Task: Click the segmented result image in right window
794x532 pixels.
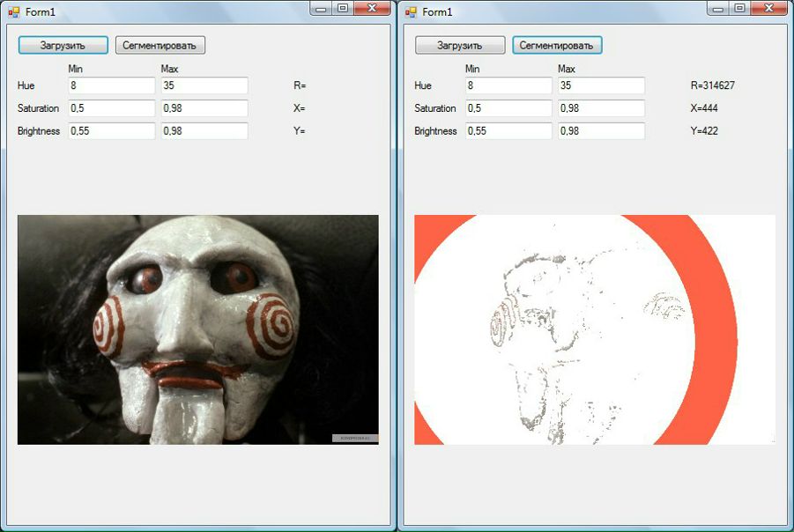Action: point(595,330)
